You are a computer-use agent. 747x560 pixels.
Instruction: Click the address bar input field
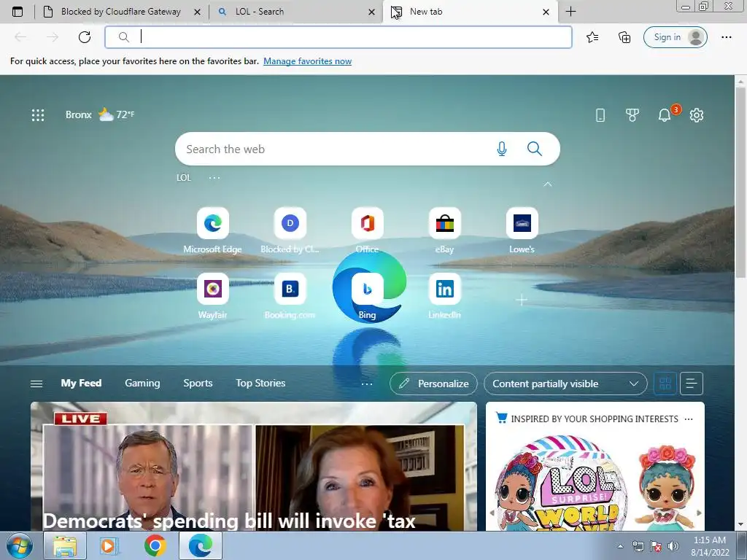point(338,37)
